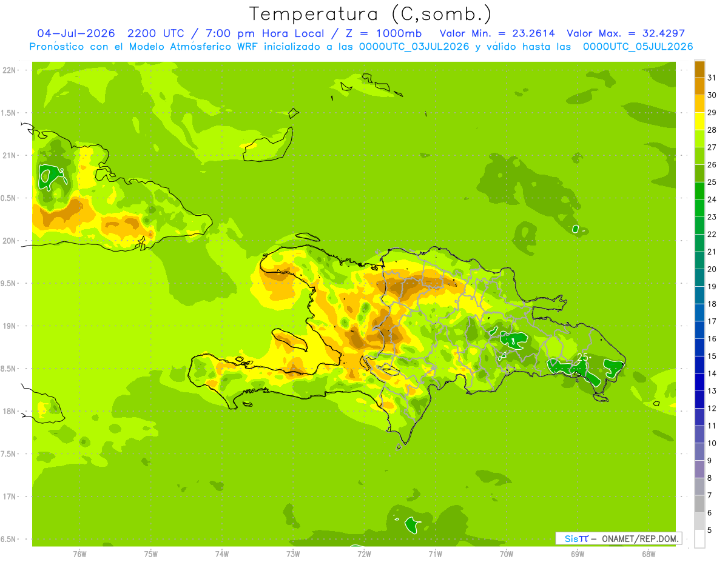This screenshot has width=728, height=562.
Task: Pick the white swatch at the legend bottom
Action: [699, 539]
